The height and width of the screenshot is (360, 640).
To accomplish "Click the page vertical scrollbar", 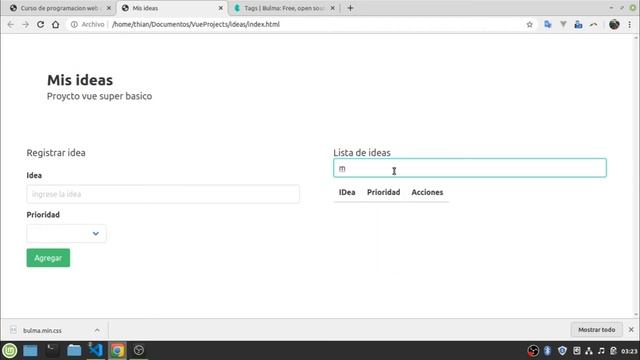I will [x=636, y=176].
